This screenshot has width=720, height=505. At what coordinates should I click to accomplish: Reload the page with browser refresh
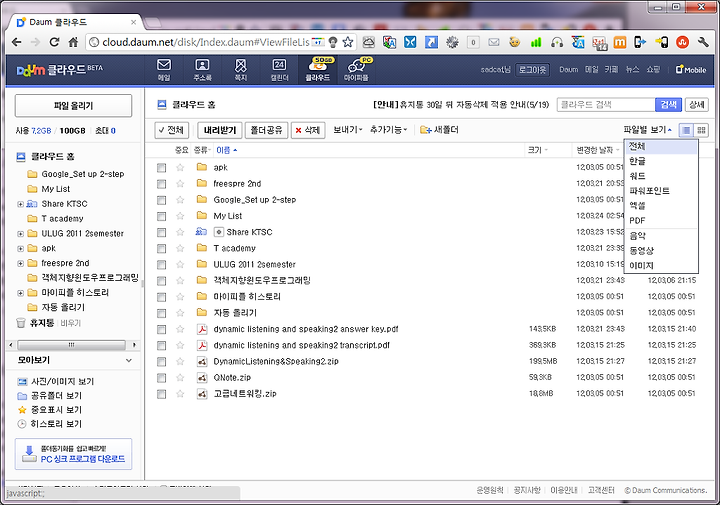[x=54, y=42]
